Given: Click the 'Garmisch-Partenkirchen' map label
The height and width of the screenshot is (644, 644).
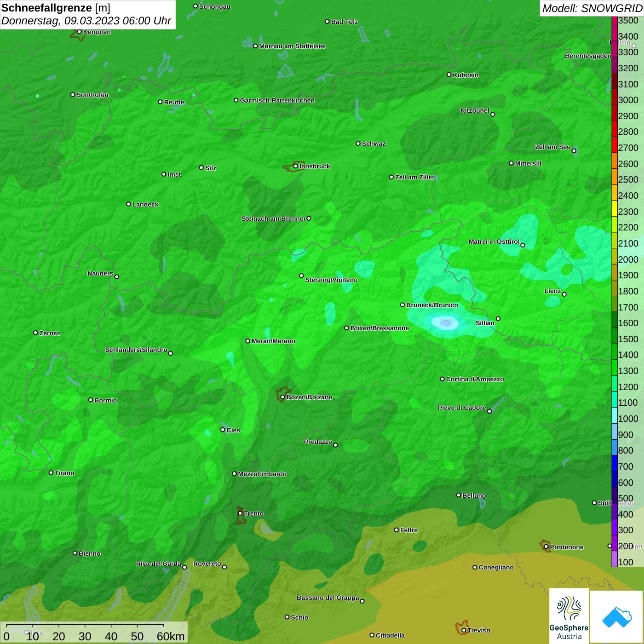Looking at the screenshot, I should click(277, 100).
